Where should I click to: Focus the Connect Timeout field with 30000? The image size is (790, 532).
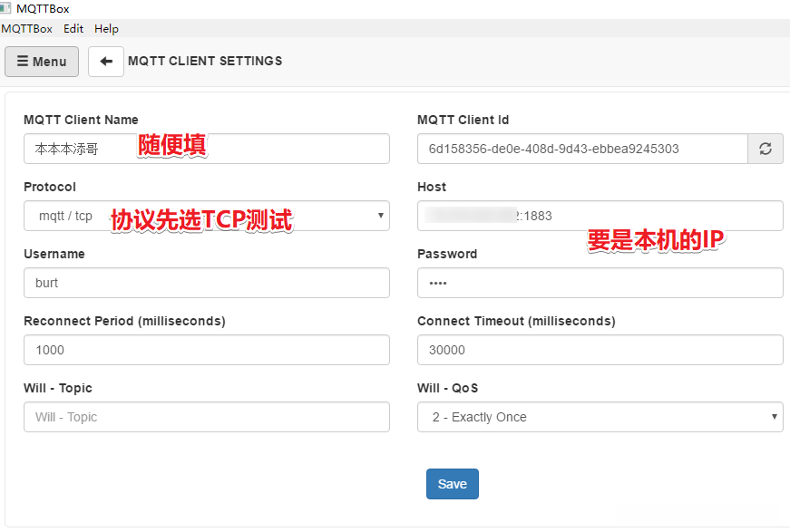(600, 350)
